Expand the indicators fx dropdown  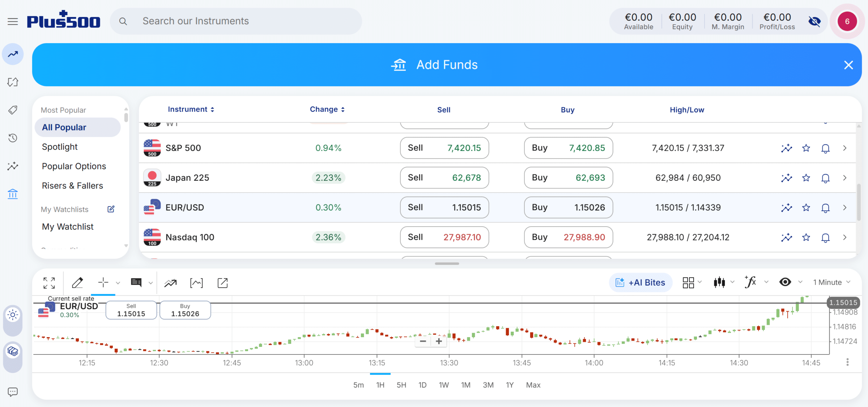point(756,282)
